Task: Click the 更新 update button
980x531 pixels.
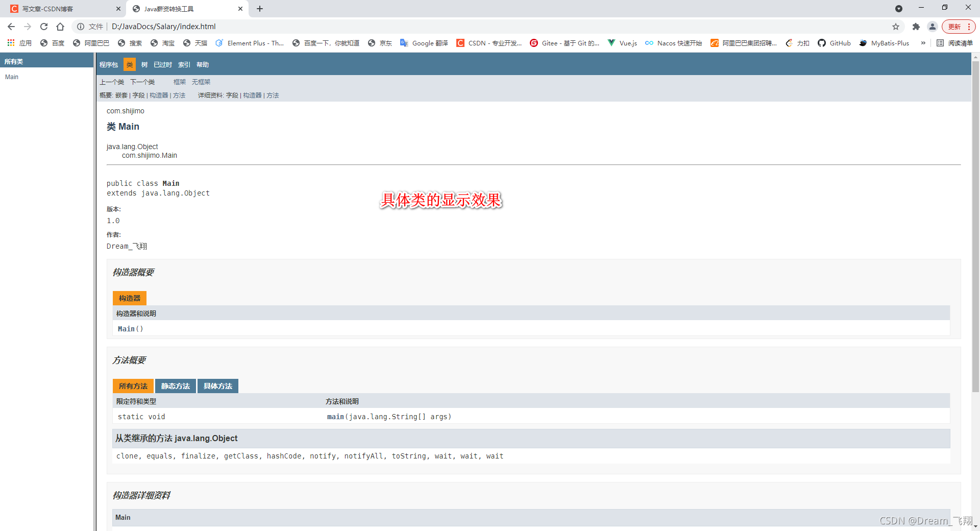Action: 959,27
